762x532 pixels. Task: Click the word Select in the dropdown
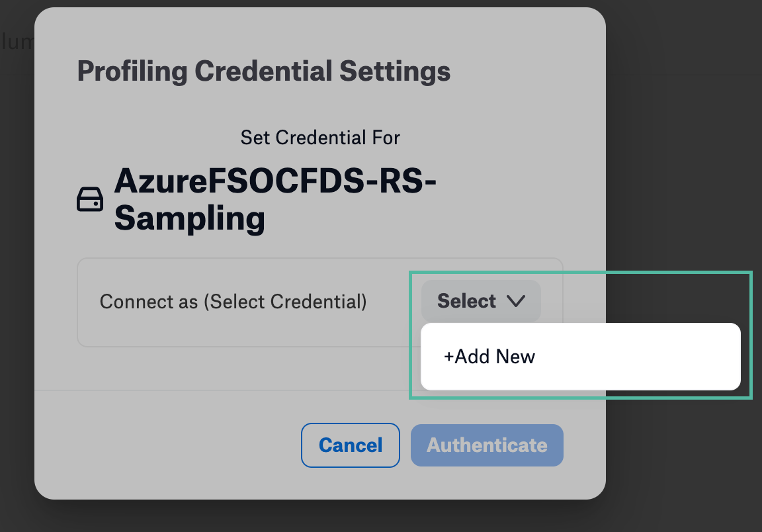click(466, 301)
